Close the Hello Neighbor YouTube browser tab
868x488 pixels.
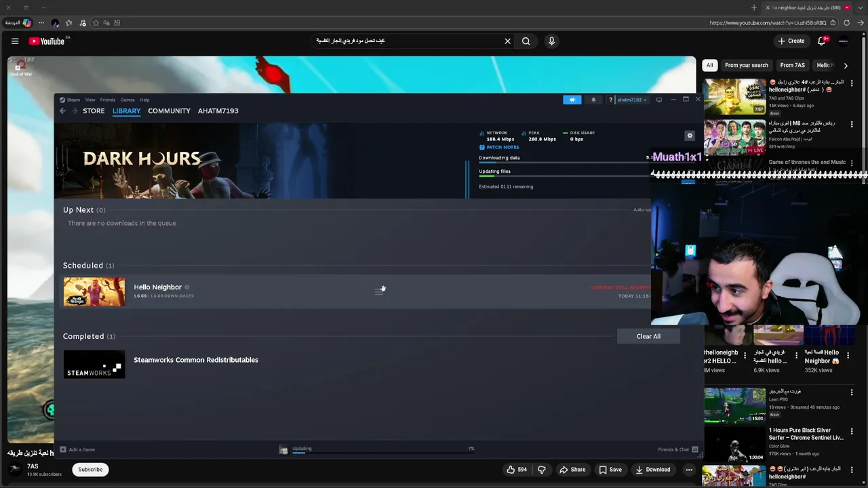(768, 7)
